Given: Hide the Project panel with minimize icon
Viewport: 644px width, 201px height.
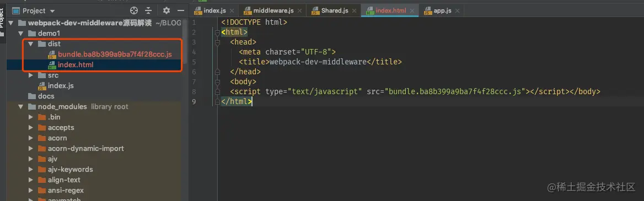Looking at the screenshot, I should point(181,10).
